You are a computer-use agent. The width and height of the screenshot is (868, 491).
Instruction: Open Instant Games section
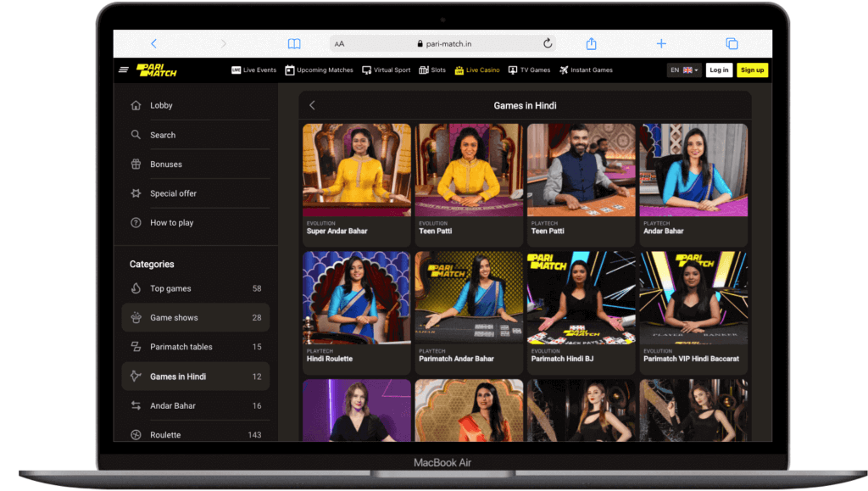[586, 70]
